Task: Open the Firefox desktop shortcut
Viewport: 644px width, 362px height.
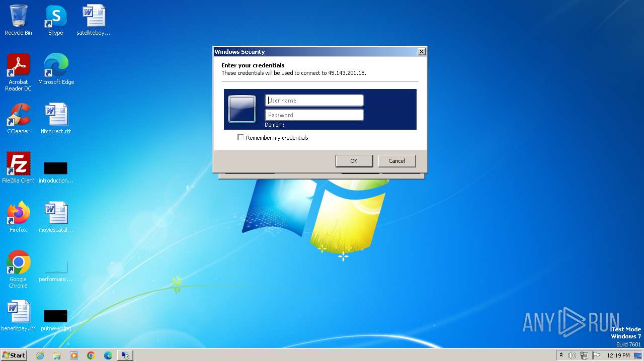Action: [x=18, y=217]
